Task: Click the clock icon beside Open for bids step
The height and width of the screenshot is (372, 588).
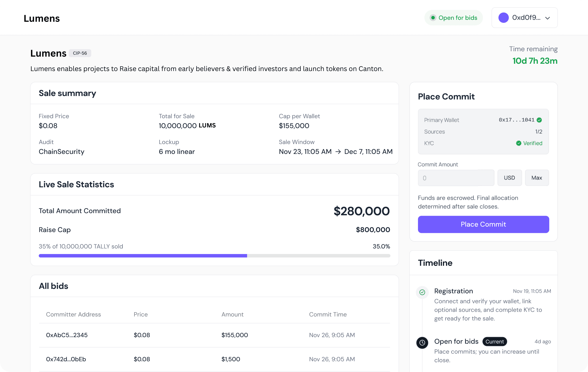Action: click(422, 343)
